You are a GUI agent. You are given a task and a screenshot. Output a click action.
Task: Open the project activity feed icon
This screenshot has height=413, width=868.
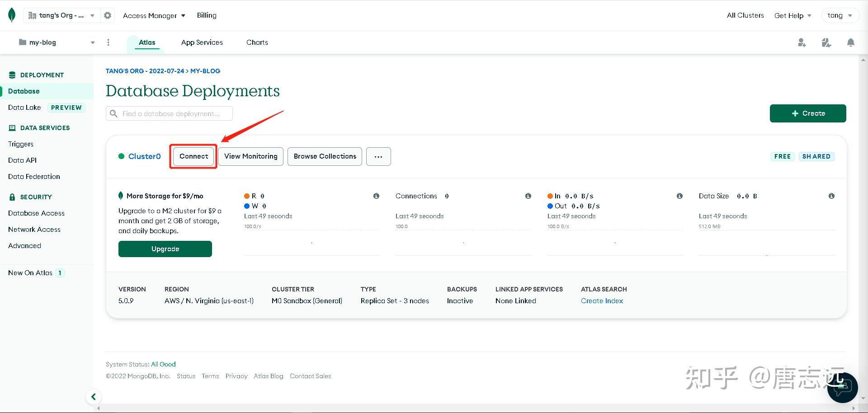pyautogui.click(x=826, y=42)
